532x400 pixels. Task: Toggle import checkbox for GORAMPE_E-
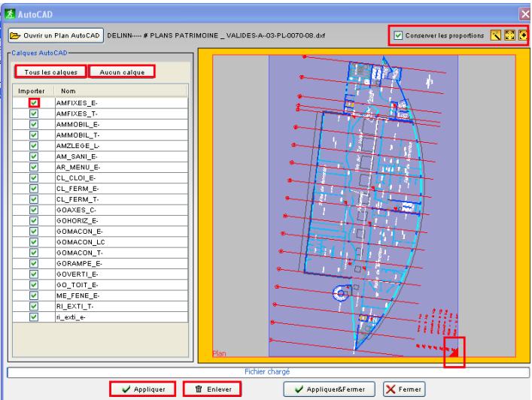click(34, 263)
